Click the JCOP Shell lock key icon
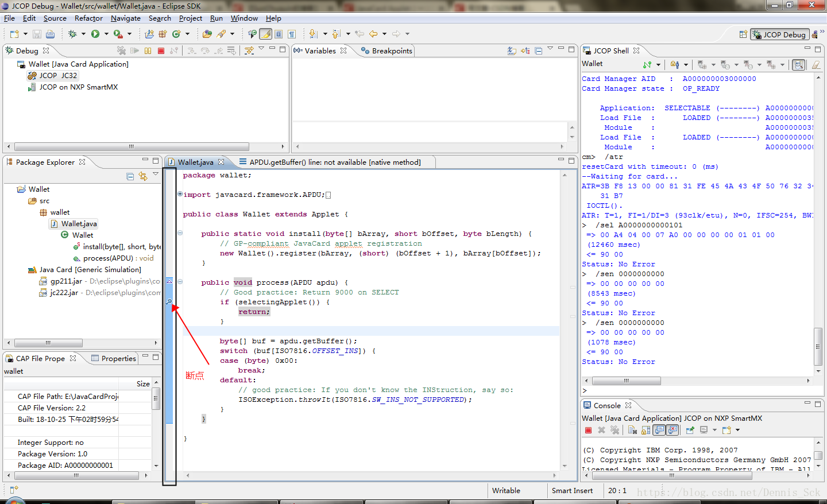 click(x=675, y=65)
